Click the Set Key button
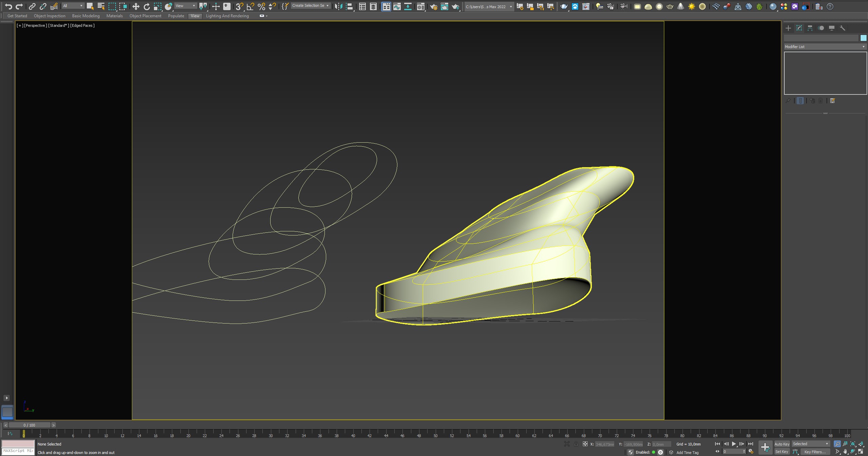 [782, 452]
